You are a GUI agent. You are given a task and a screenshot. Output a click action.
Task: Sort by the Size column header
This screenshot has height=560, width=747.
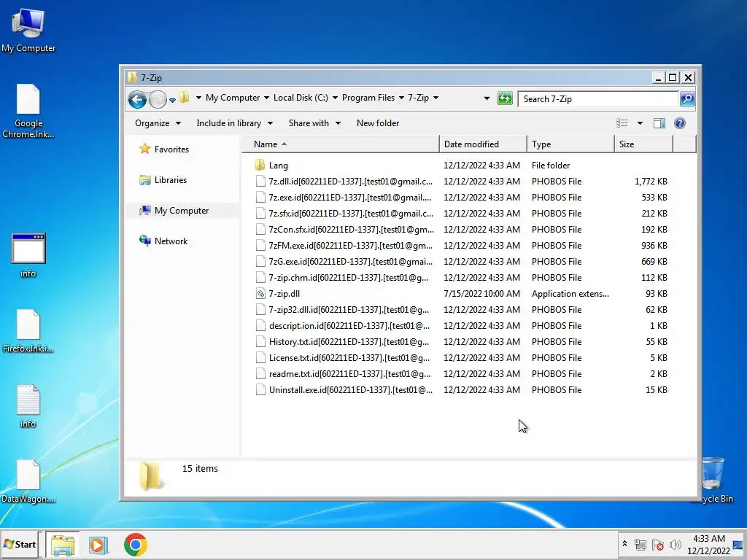[x=643, y=144]
